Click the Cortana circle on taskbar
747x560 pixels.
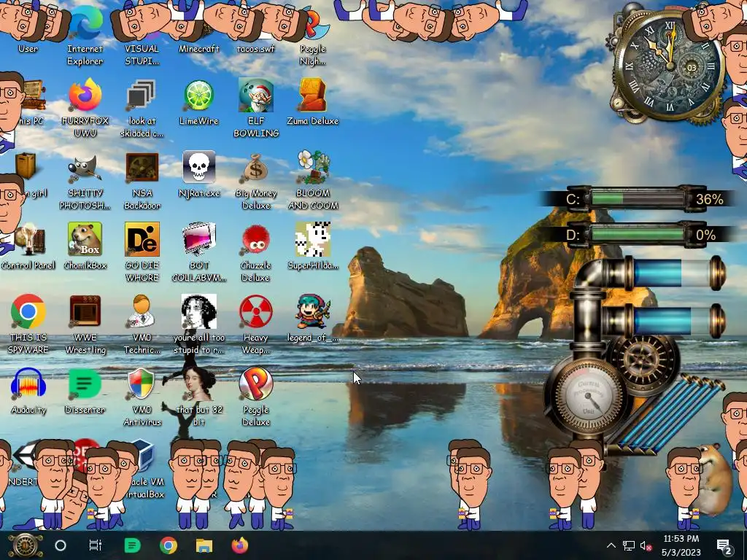pos(61,545)
